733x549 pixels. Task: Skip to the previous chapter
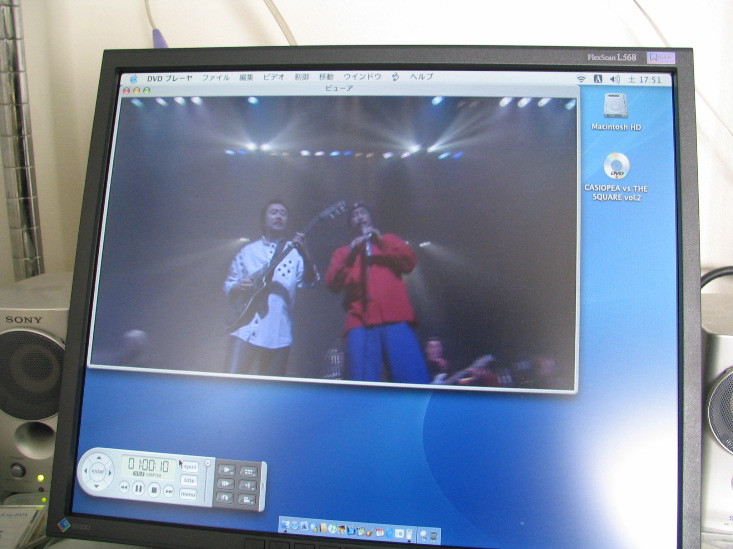125,487
